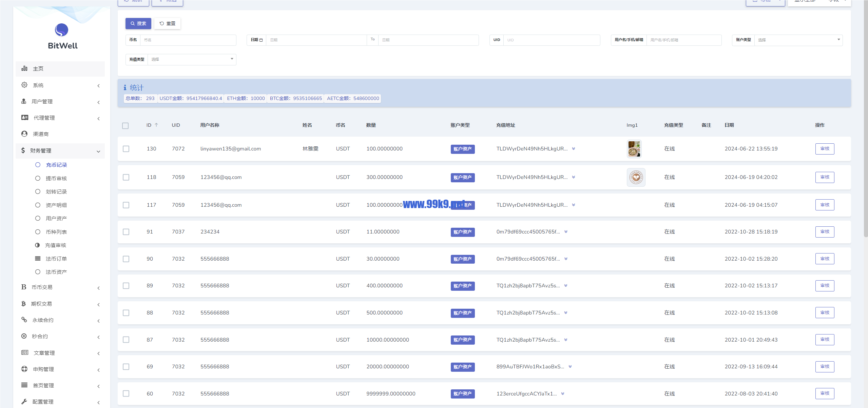Click the 统计 info icon
Image resolution: width=868 pixels, height=408 pixels.
click(125, 88)
